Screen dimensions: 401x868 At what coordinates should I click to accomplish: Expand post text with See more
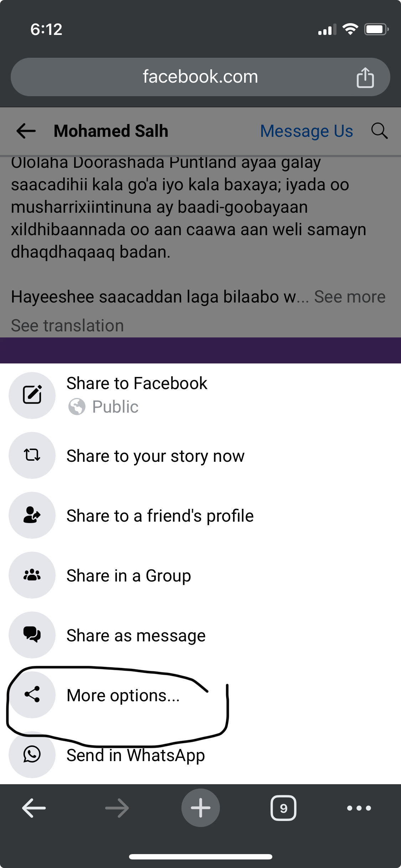(x=350, y=297)
